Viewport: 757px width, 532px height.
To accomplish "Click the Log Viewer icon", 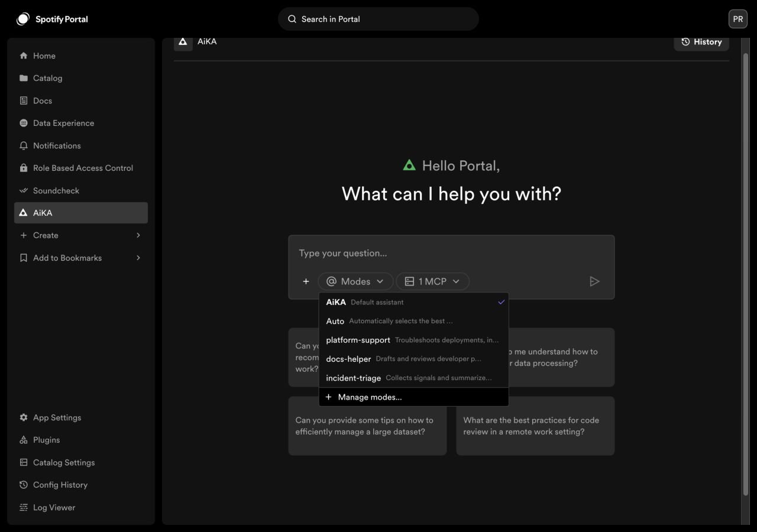I will pos(24,507).
